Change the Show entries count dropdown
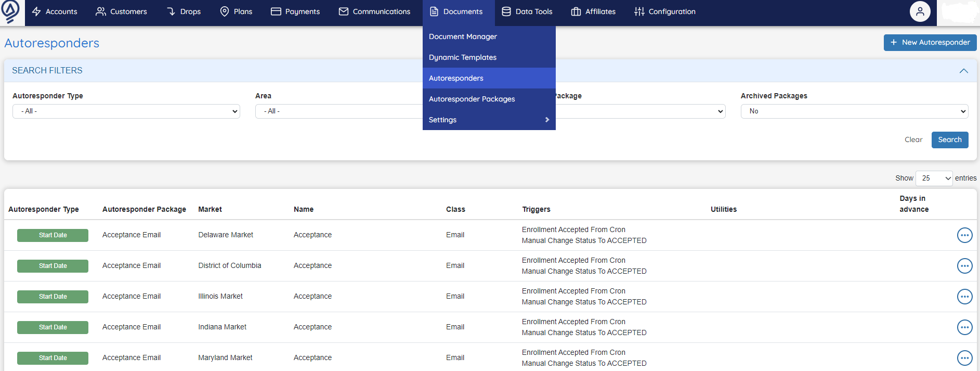Screen dimensions: 980x371 [x=934, y=178]
